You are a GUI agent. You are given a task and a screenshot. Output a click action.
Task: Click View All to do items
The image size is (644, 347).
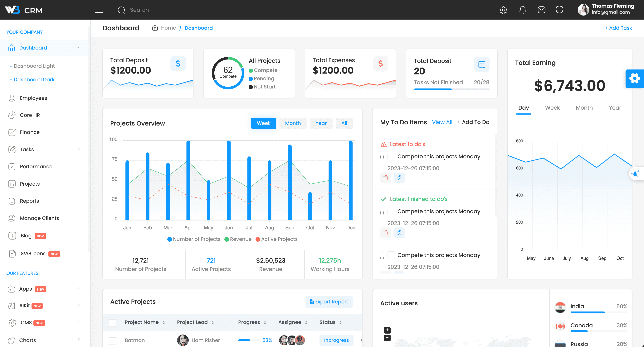pyautogui.click(x=442, y=122)
